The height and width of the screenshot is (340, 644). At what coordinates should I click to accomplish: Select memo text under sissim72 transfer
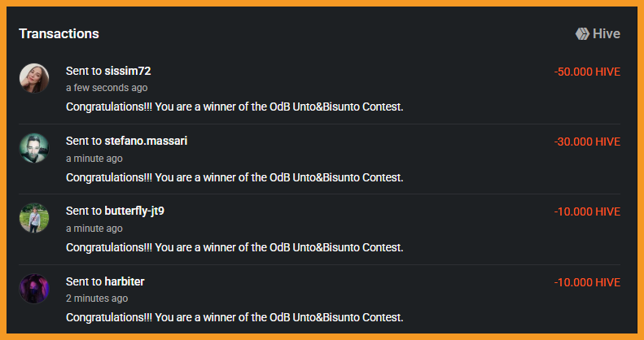(x=234, y=107)
